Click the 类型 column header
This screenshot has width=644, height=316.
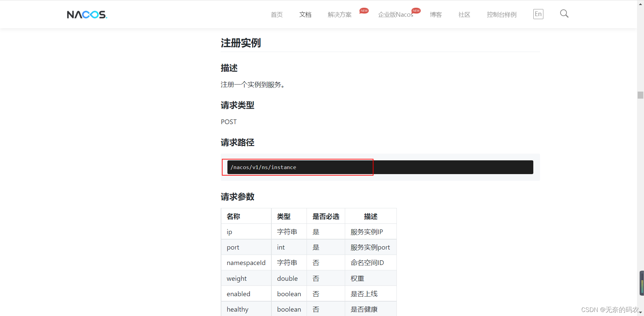pyautogui.click(x=289, y=216)
